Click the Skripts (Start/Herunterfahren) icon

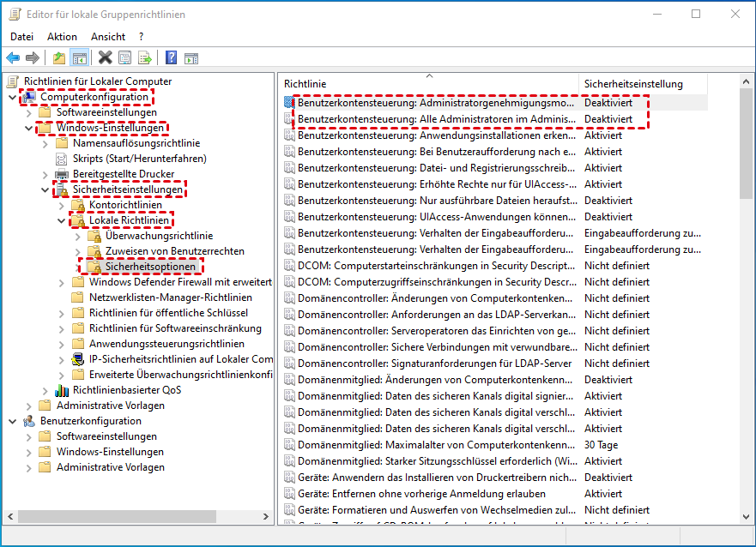pos(62,159)
